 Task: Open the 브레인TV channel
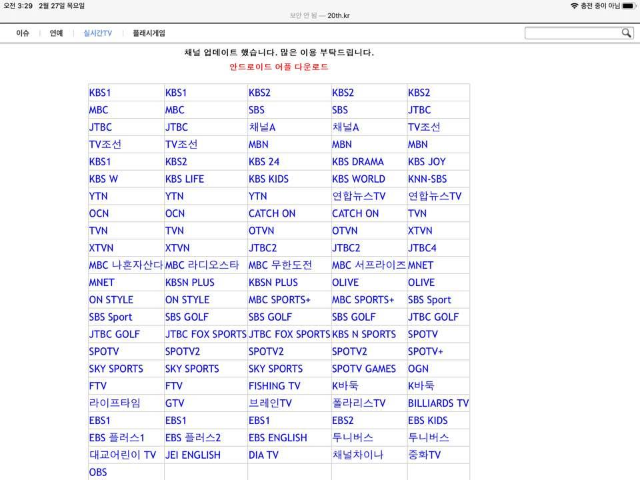[270, 403]
